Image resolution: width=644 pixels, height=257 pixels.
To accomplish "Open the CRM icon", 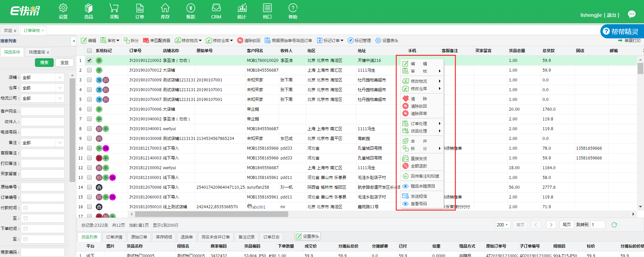I will point(216,11).
